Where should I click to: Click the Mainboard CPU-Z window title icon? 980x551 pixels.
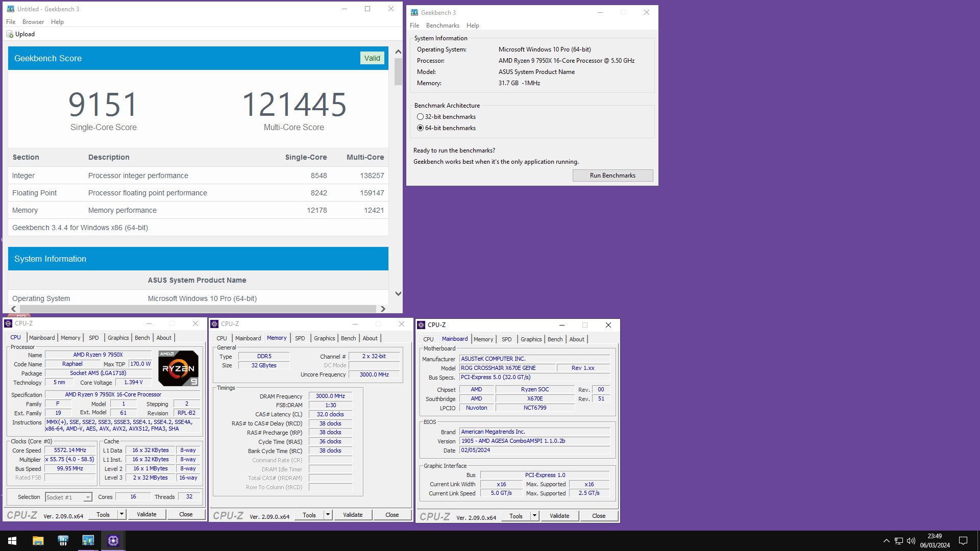[x=421, y=325]
